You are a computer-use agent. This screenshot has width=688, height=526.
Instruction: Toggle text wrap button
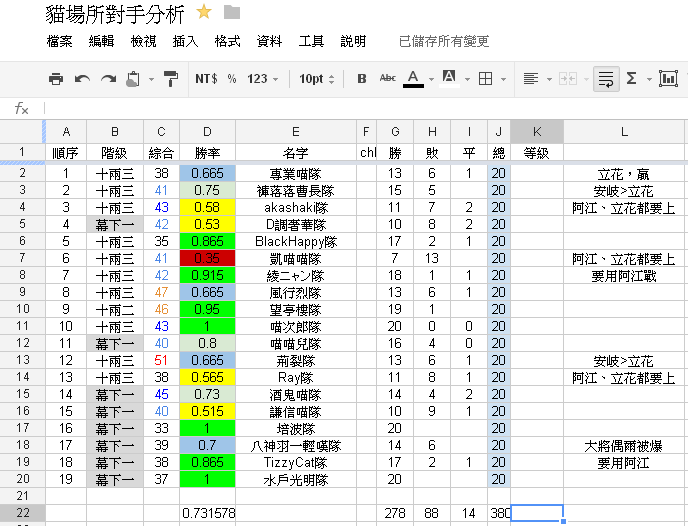[x=604, y=79]
